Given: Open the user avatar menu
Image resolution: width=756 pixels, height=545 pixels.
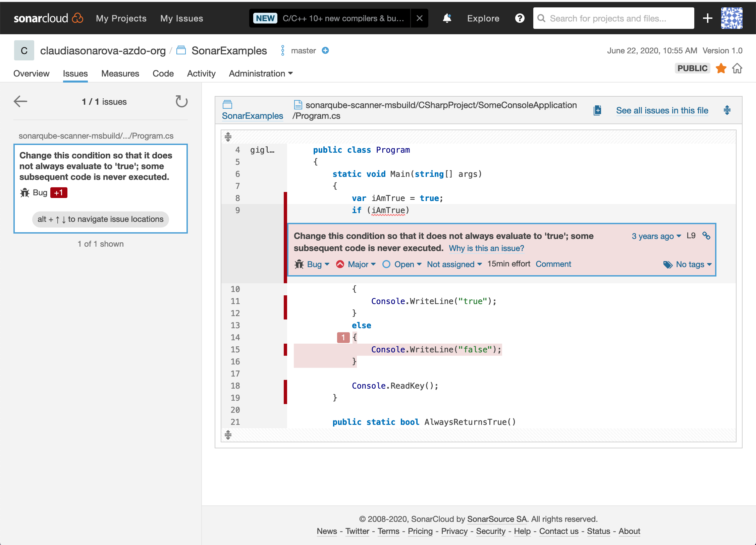Looking at the screenshot, I should coord(732,18).
